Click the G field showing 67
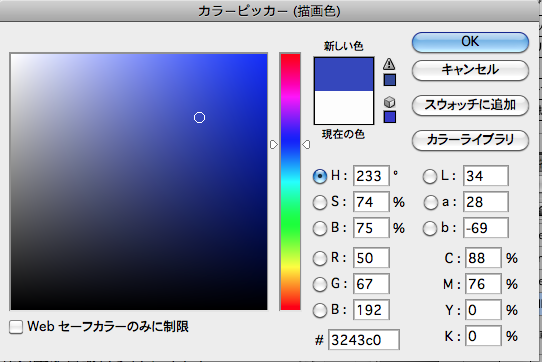542x362 pixels. [x=371, y=284]
